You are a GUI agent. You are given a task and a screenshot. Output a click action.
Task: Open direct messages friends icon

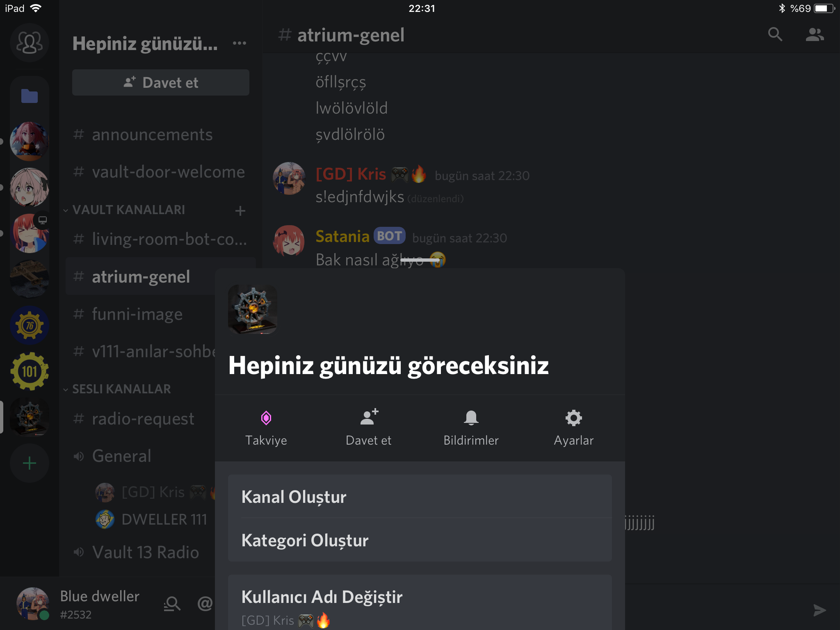point(29,43)
